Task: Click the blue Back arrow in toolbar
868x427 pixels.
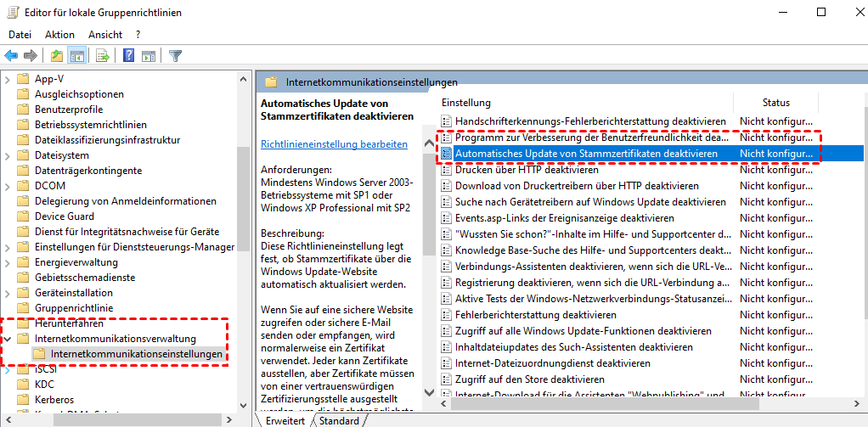Action: click(x=11, y=56)
